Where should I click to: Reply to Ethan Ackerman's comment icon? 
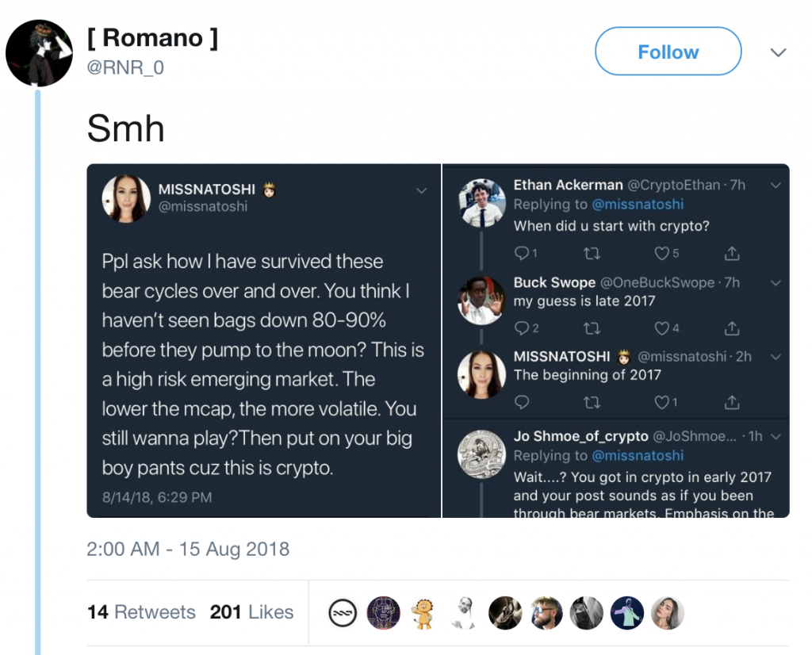point(522,254)
